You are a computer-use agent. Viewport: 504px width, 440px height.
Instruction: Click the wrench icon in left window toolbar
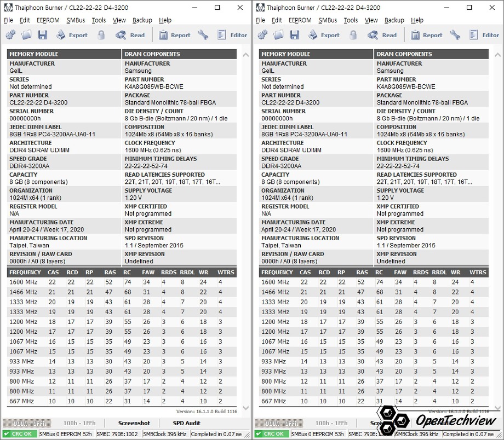[x=203, y=34]
